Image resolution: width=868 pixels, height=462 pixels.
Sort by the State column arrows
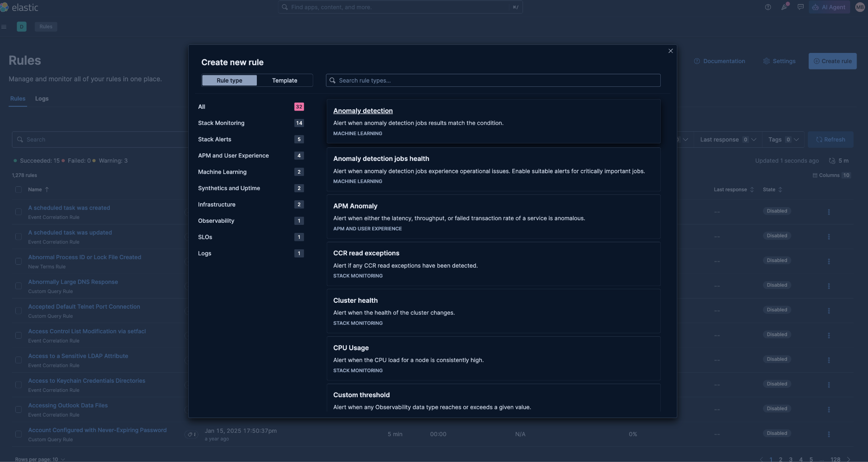780,190
